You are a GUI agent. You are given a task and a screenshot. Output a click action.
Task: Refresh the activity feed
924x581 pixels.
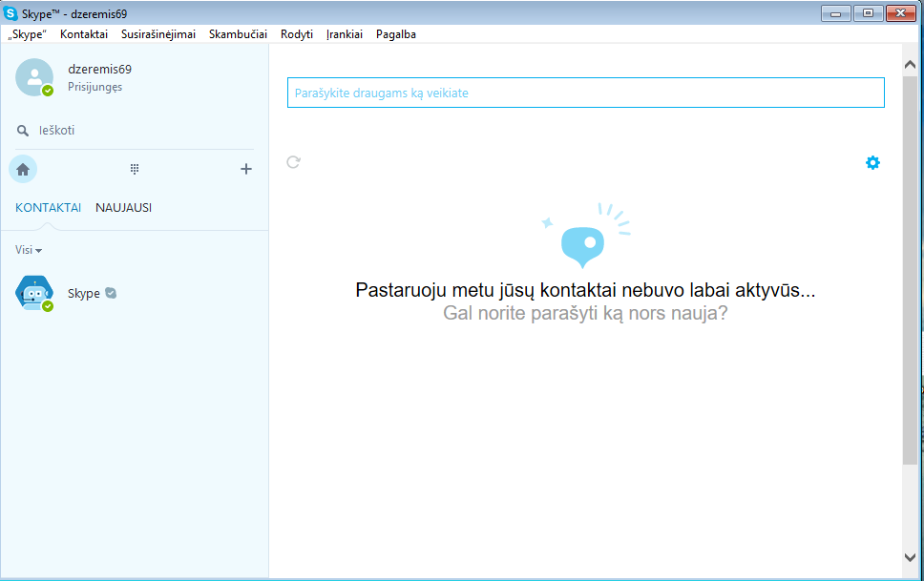(x=293, y=162)
